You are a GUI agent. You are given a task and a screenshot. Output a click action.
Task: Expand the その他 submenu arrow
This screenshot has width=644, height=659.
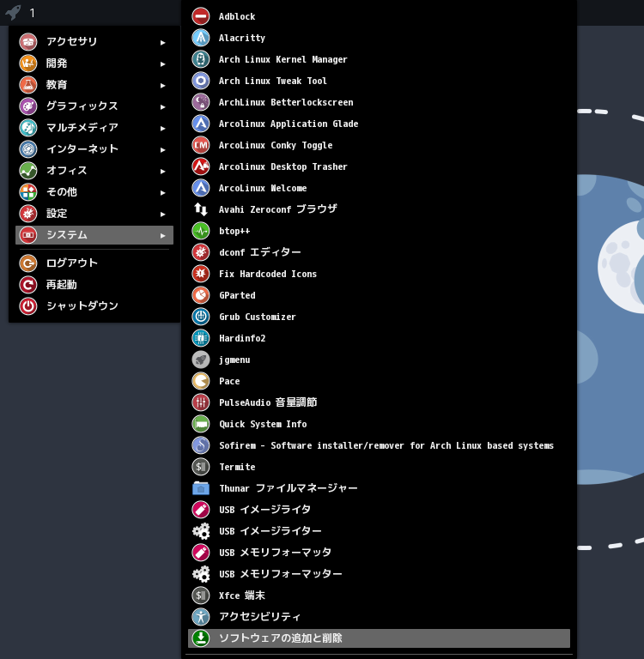click(163, 192)
